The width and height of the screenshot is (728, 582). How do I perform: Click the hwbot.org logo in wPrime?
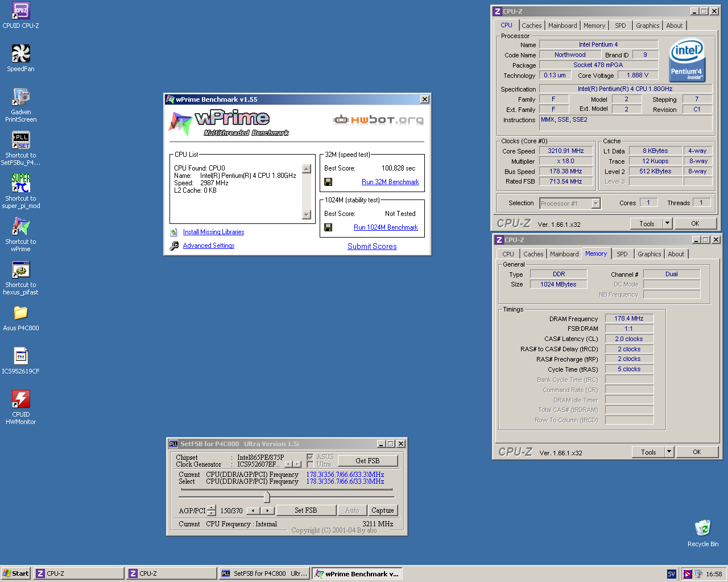click(x=378, y=119)
